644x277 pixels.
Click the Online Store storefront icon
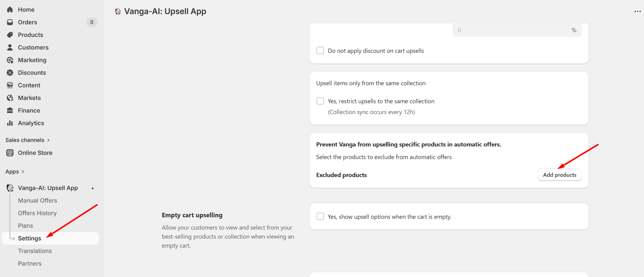tap(10, 153)
